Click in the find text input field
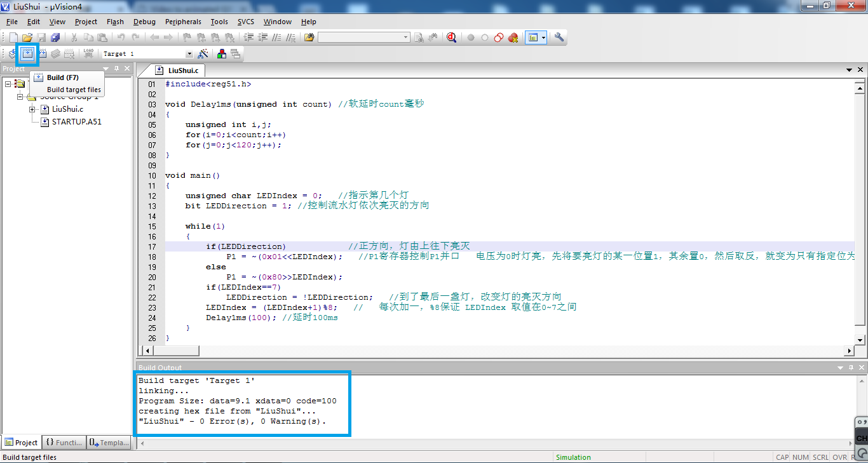This screenshot has height=463, width=868. click(x=360, y=37)
